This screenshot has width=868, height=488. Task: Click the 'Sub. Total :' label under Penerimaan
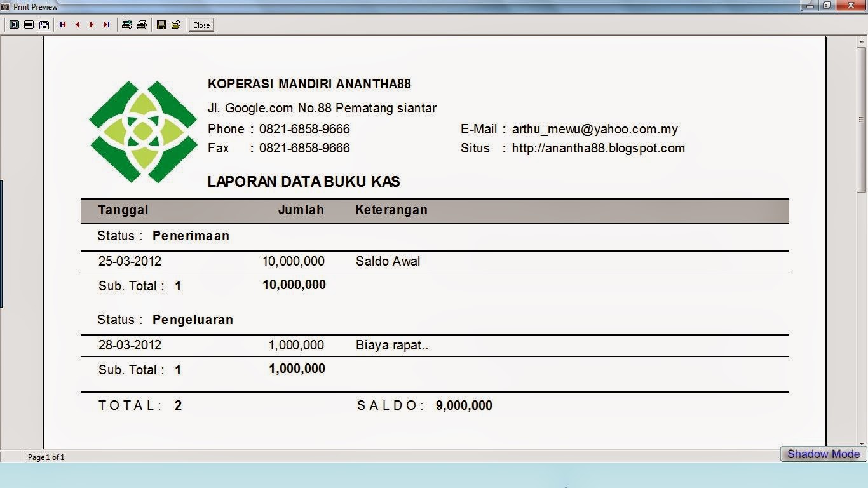[x=131, y=286]
